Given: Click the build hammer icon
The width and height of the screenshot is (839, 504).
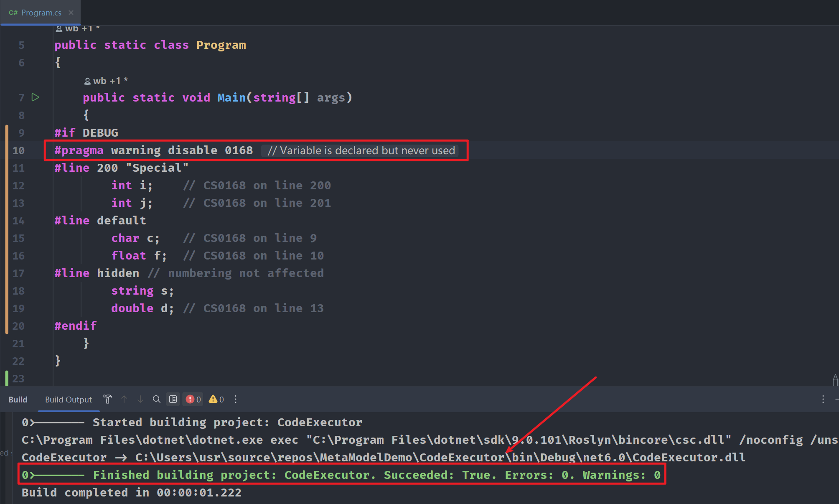Looking at the screenshot, I should [107, 400].
